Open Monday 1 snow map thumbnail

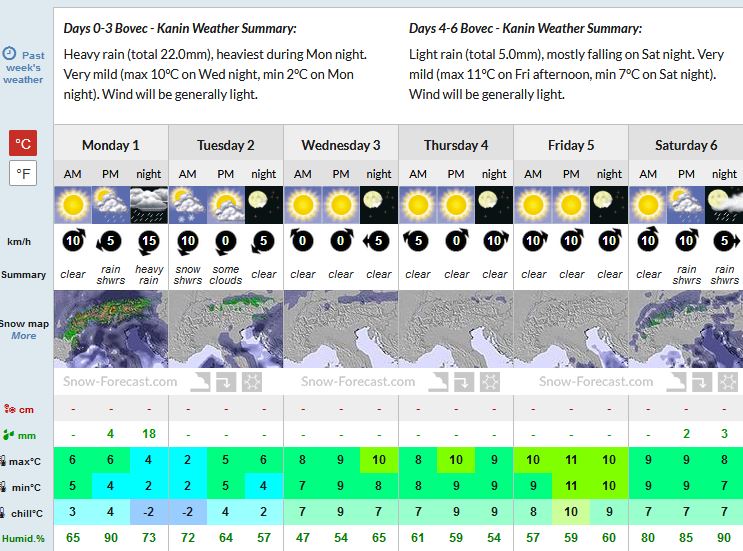pos(110,328)
